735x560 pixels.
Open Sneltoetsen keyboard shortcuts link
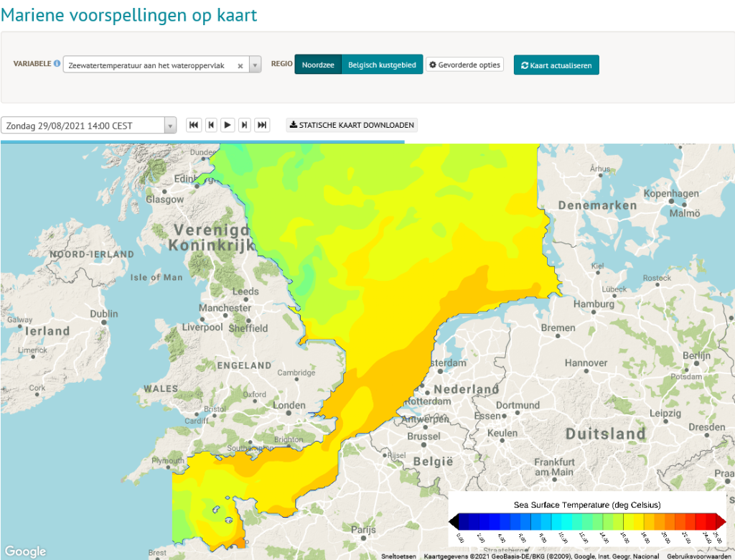398,556
